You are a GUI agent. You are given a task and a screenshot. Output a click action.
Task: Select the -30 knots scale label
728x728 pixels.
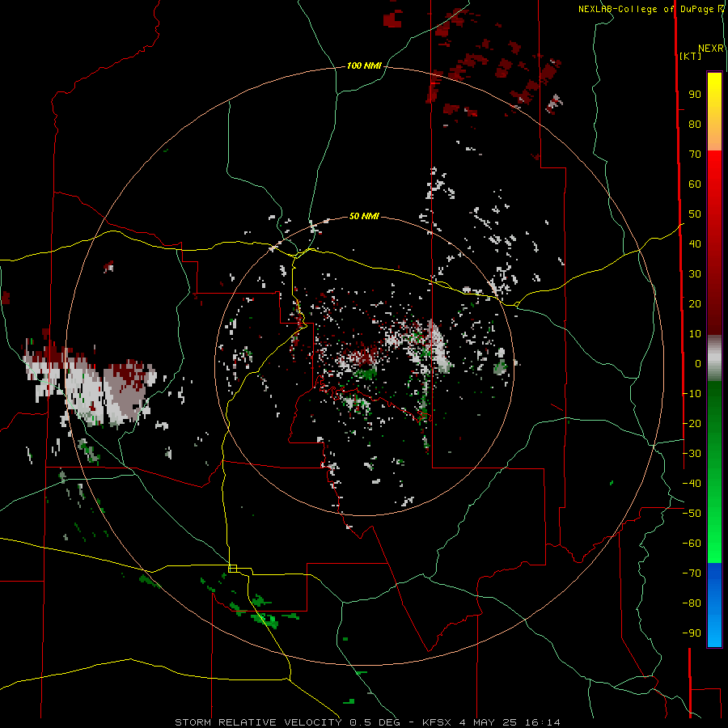(x=692, y=454)
